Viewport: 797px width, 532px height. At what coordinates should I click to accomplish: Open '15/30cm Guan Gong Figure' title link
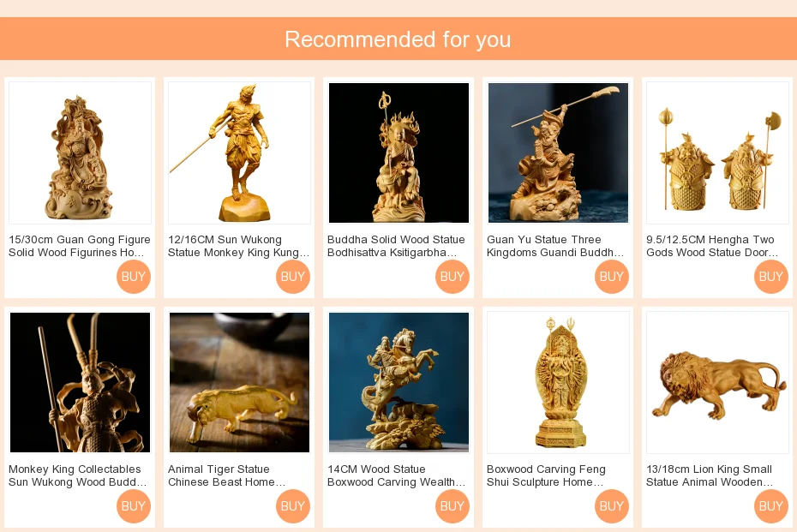(80, 246)
